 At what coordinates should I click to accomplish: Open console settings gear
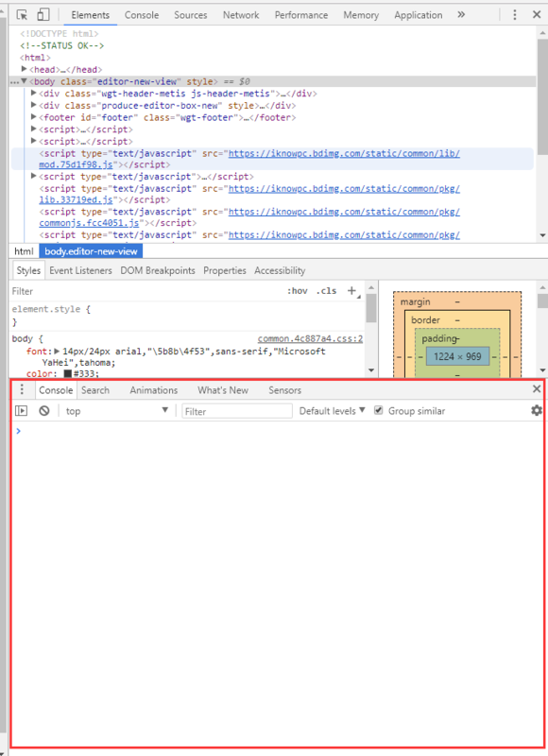[x=537, y=410]
